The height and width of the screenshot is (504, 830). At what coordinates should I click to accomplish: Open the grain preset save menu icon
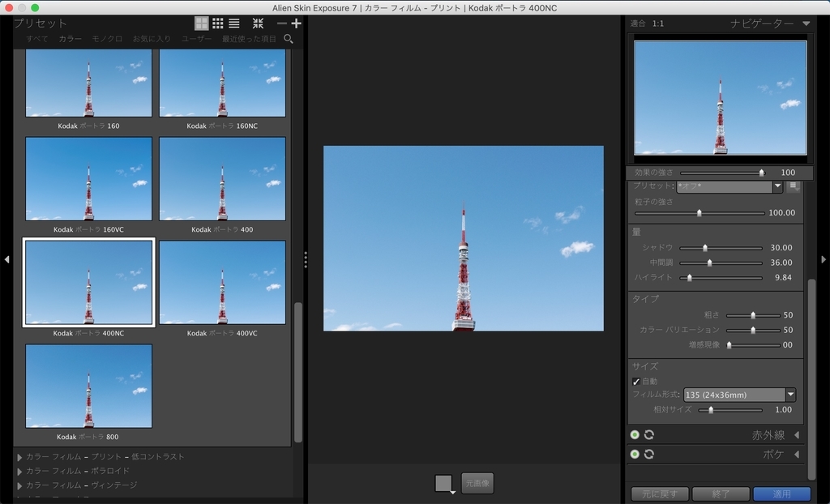(x=793, y=186)
